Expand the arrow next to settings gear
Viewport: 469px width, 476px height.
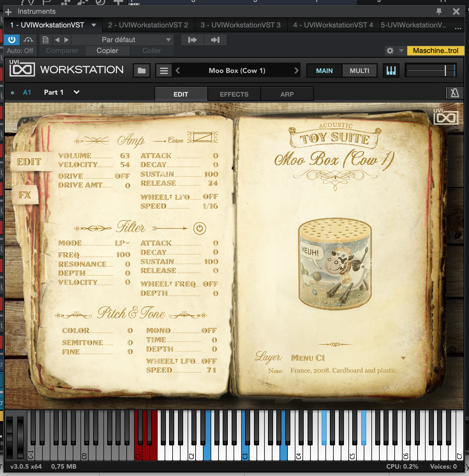(x=401, y=51)
